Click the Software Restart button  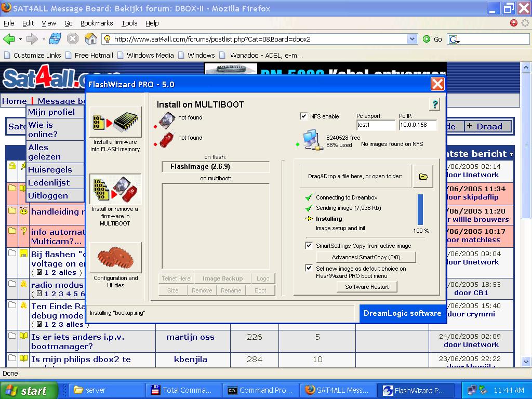[367, 287]
